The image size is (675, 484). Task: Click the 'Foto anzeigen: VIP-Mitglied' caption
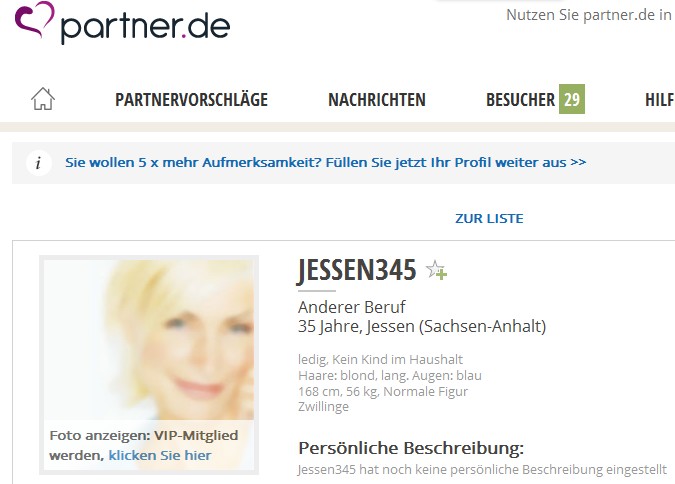144,435
